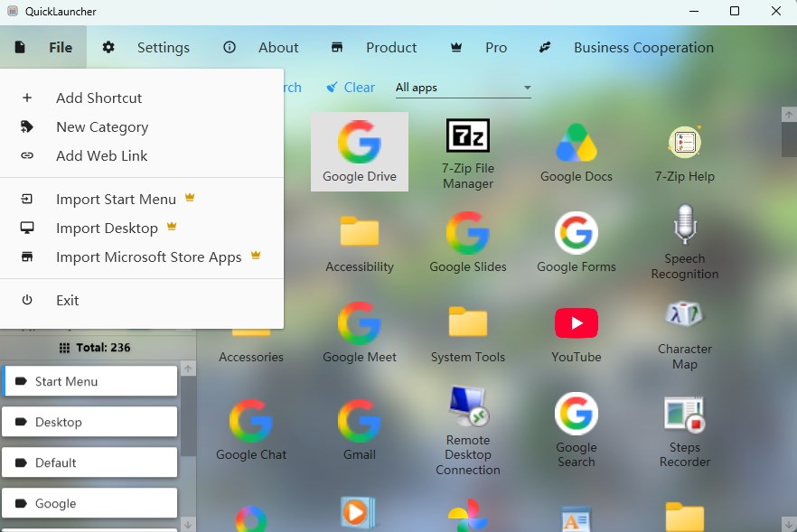Select the Desktop category
The height and width of the screenshot is (532, 797).
click(89, 422)
